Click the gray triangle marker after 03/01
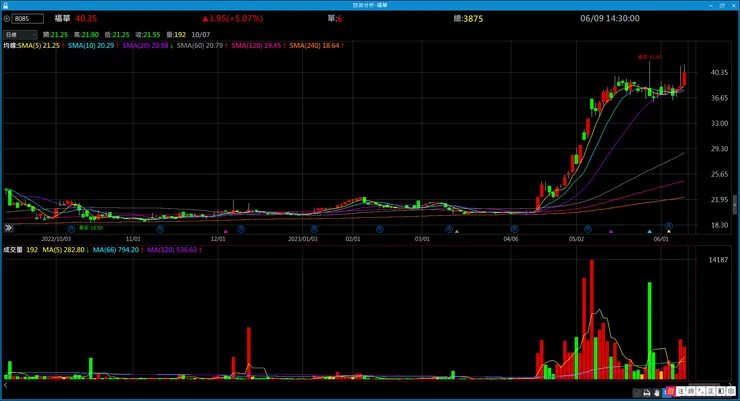This screenshot has height=401, width=740. click(456, 232)
